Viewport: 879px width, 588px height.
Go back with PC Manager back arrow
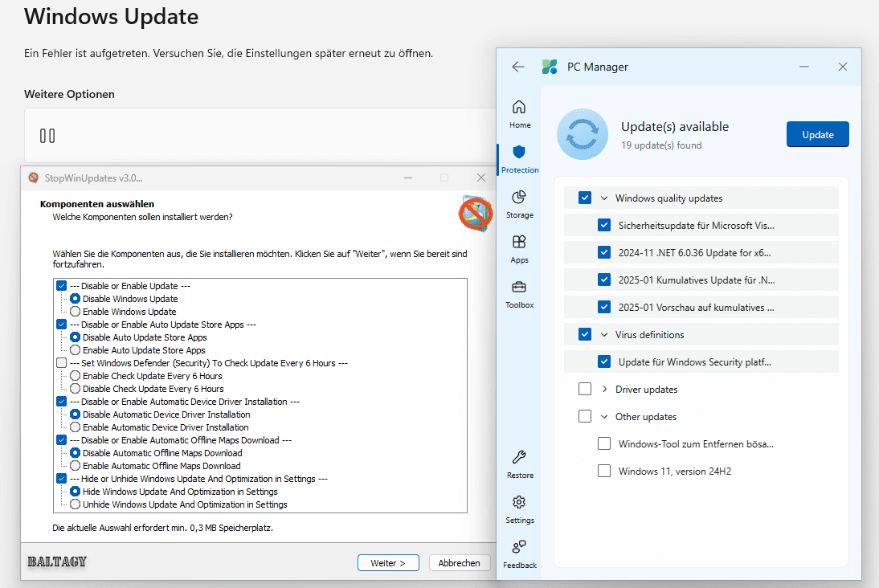518,67
